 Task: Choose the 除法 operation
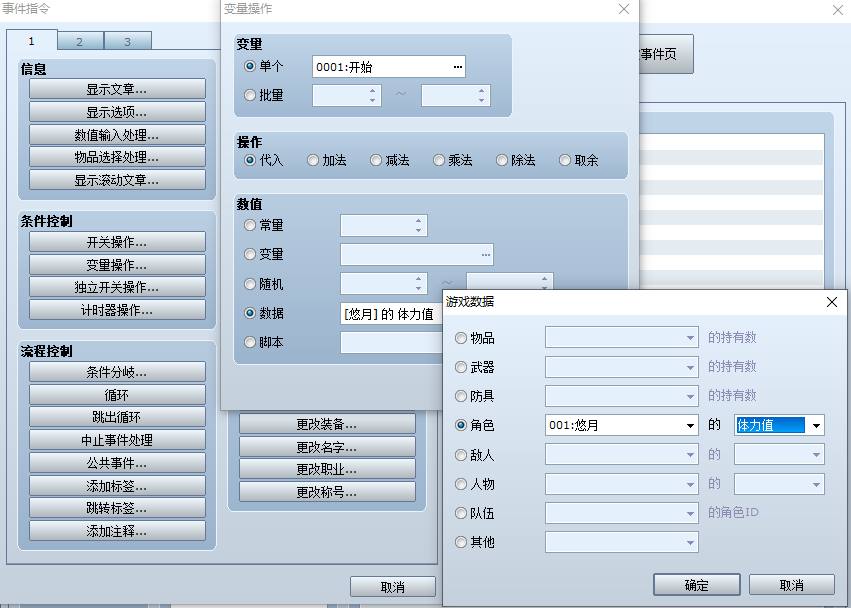pos(501,160)
